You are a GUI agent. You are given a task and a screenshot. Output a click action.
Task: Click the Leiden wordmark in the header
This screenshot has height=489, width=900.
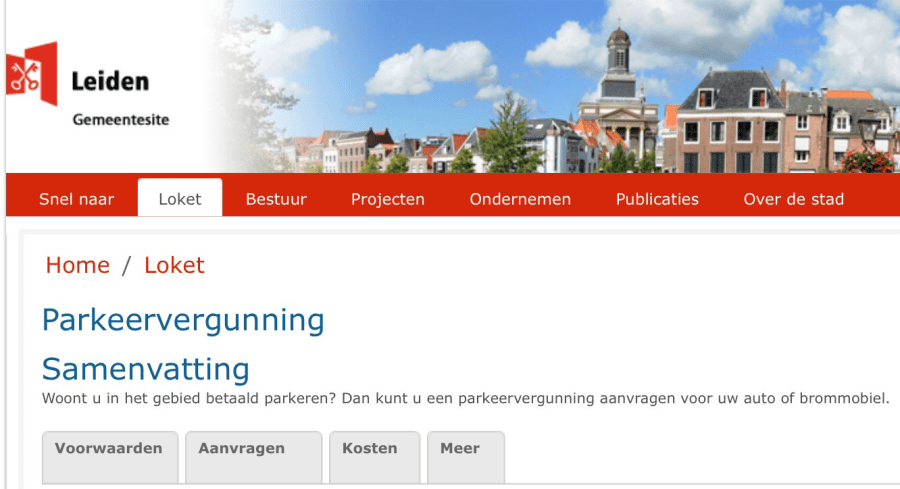click(x=110, y=82)
